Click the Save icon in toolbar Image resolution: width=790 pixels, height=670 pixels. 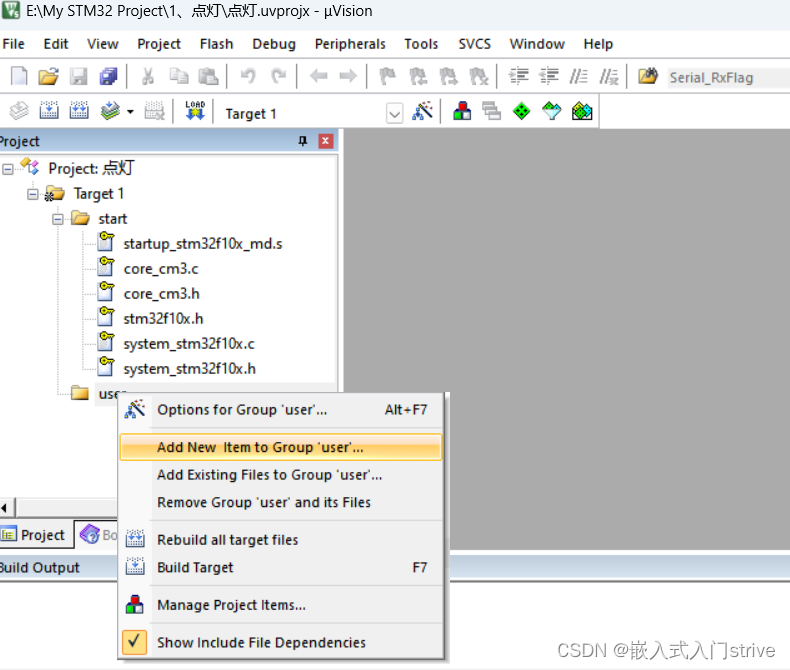pos(79,77)
